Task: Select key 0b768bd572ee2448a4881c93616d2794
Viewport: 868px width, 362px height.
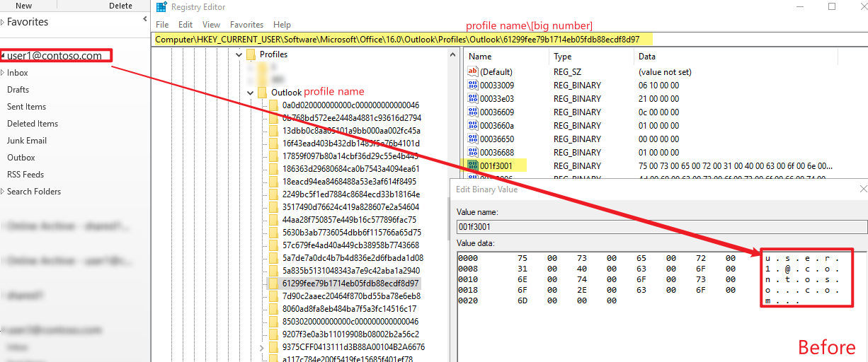Action: coord(352,118)
